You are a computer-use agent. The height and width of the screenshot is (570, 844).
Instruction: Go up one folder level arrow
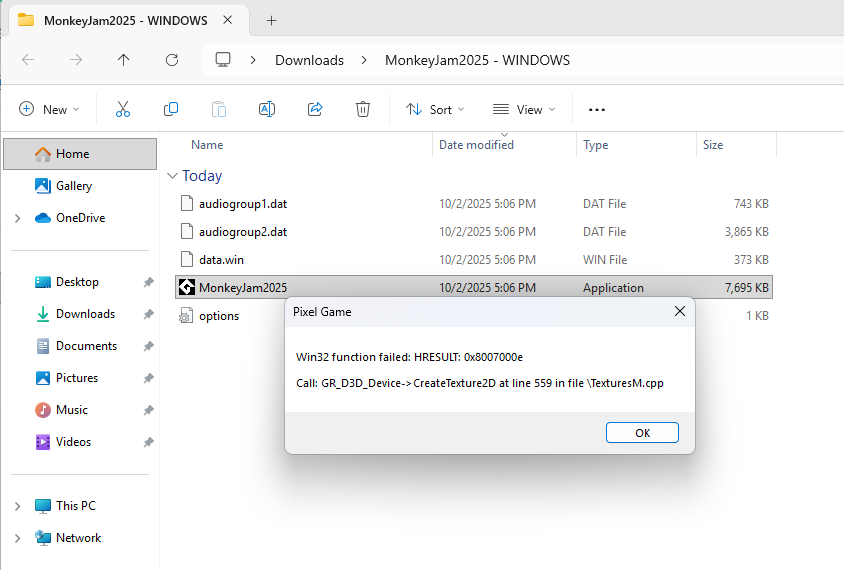[x=123, y=60]
